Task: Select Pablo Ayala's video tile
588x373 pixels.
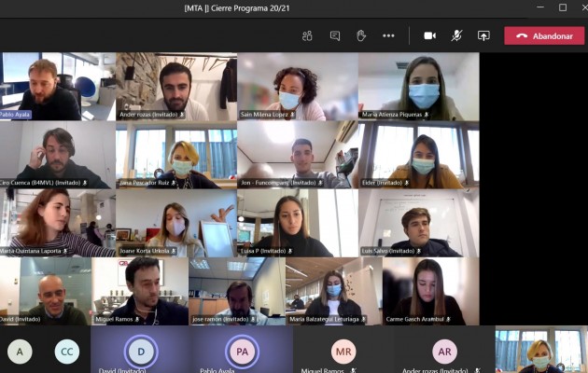Action: pyautogui.click(x=58, y=87)
